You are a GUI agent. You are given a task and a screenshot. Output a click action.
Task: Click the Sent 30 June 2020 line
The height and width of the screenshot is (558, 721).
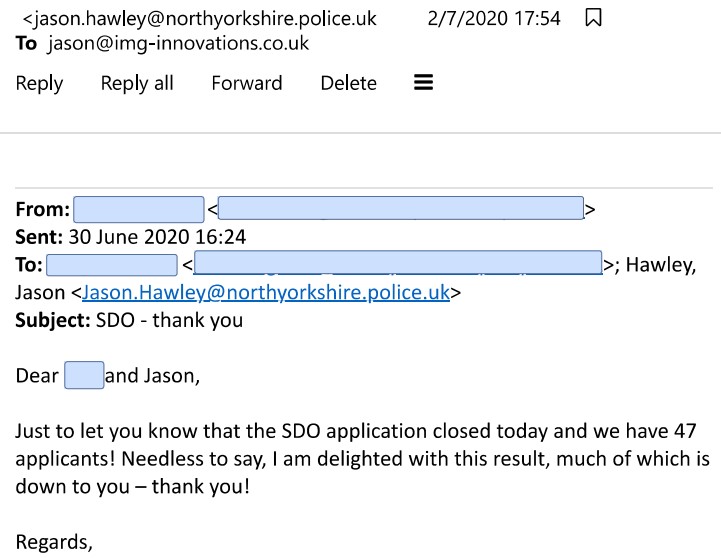coord(130,237)
